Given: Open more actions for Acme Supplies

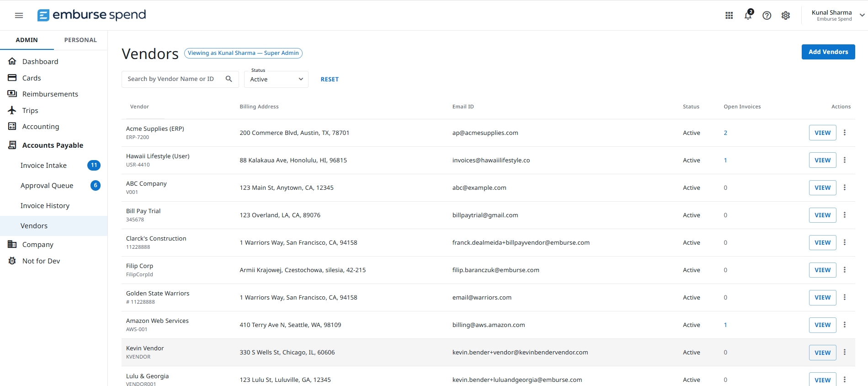Looking at the screenshot, I should (844, 133).
